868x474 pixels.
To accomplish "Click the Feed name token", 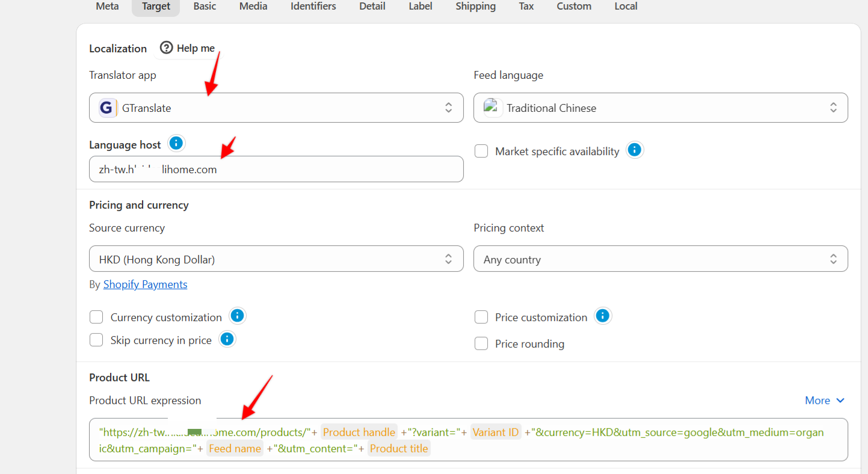I will (x=235, y=448).
